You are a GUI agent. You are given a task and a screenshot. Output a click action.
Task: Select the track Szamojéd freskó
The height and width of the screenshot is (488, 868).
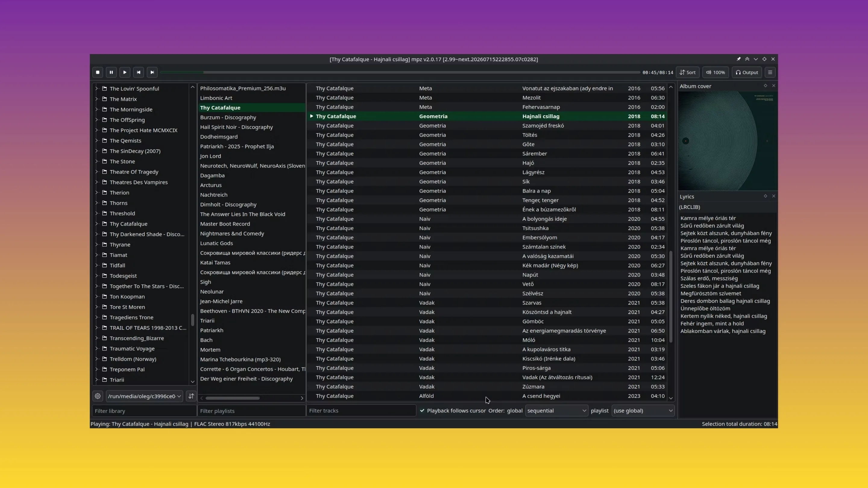tap(487, 126)
